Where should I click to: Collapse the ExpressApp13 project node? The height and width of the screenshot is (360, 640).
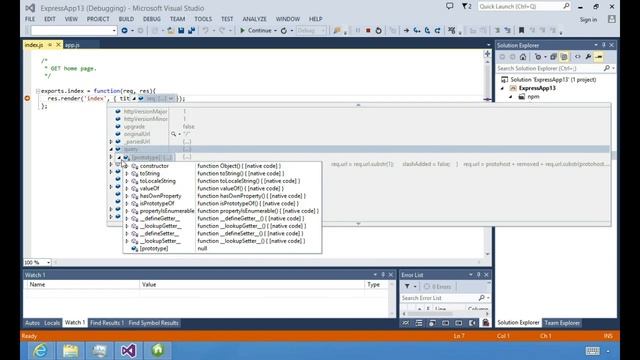pos(502,88)
